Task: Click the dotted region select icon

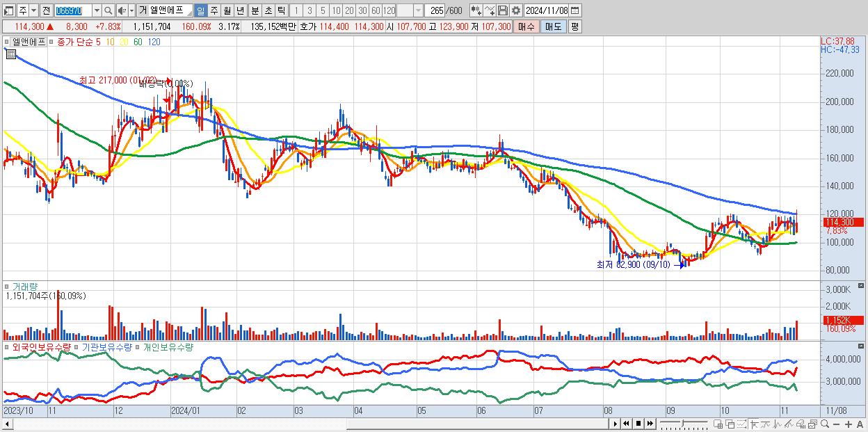Action: pos(741,424)
